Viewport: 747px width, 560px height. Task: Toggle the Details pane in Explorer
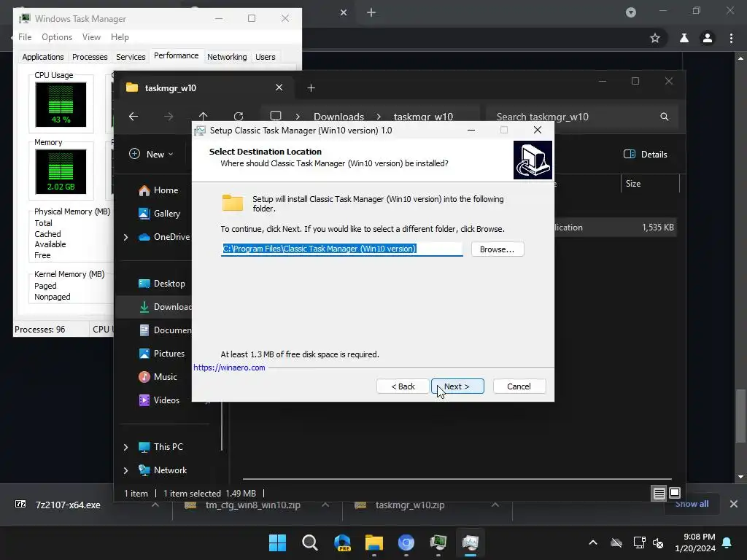click(x=646, y=155)
